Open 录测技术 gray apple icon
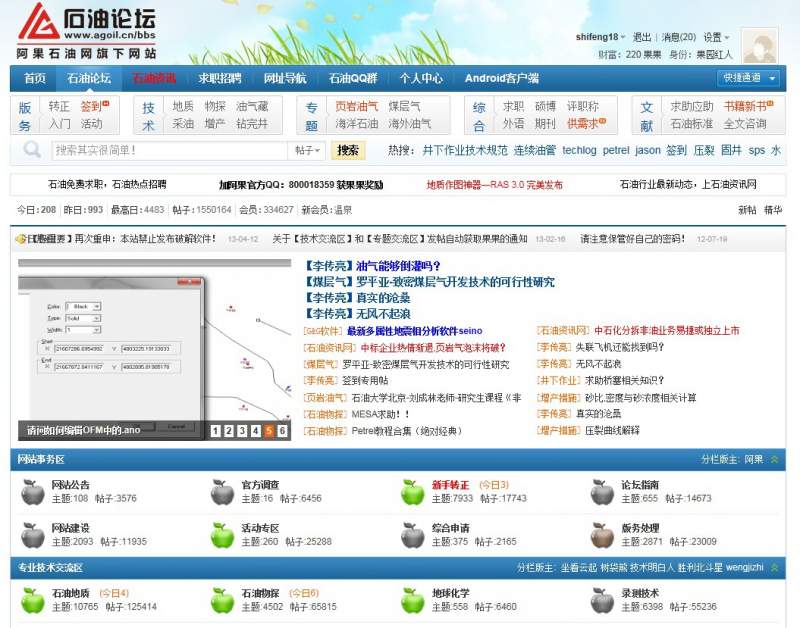This screenshot has width=800, height=628. pos(602,600)
